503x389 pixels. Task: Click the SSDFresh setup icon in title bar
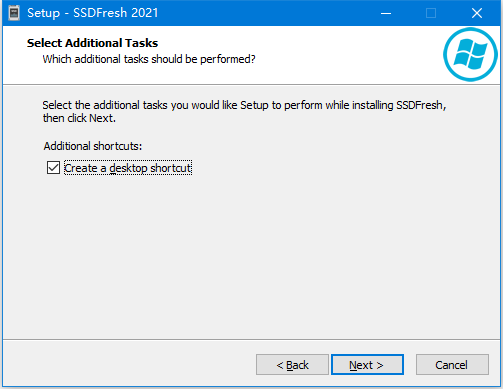[x=14, y=13]
